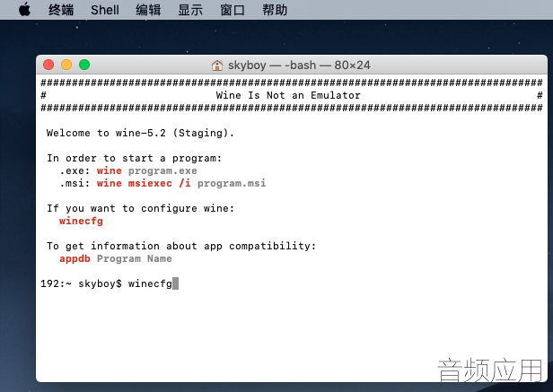The image size is (553, 392).
Task: Open the 显示 menu
Action: point(190,10)
